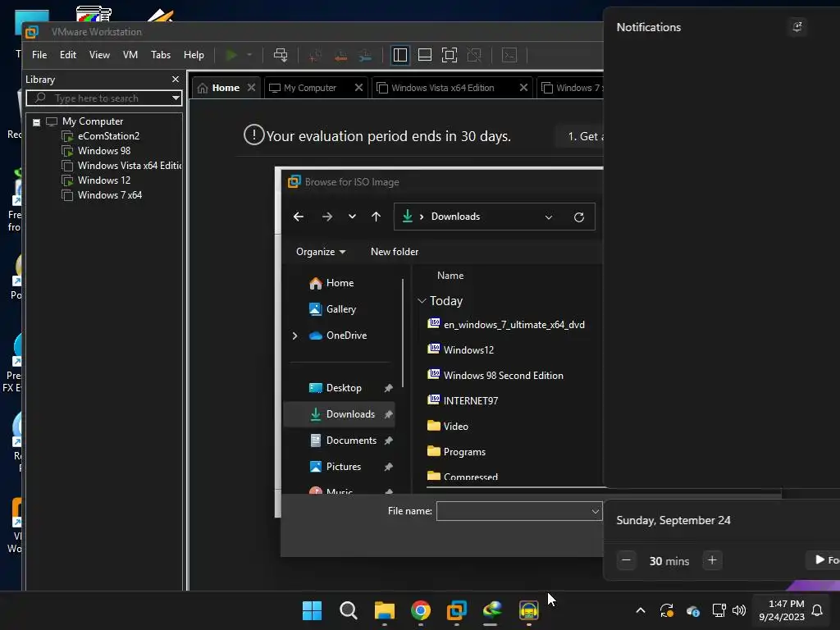Viewport: 840px width, 630px height.
Task: Close the Library panel
Action: (x=176, y=80)
